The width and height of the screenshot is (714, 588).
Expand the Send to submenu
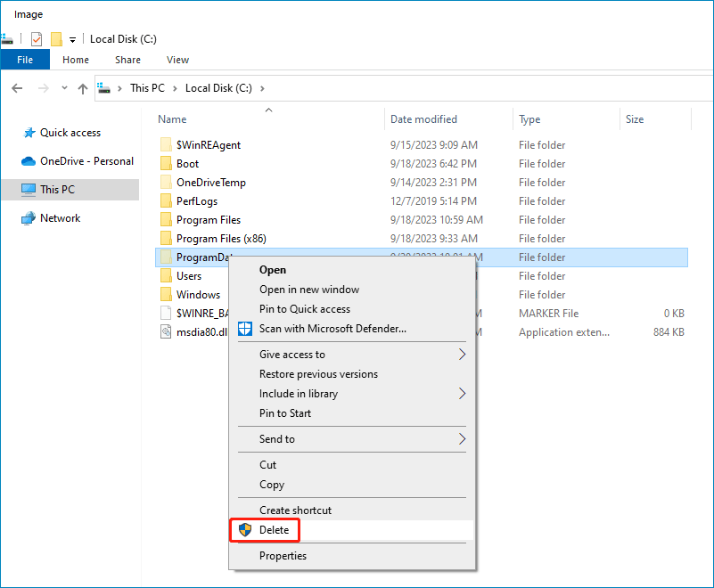[351, 439]
